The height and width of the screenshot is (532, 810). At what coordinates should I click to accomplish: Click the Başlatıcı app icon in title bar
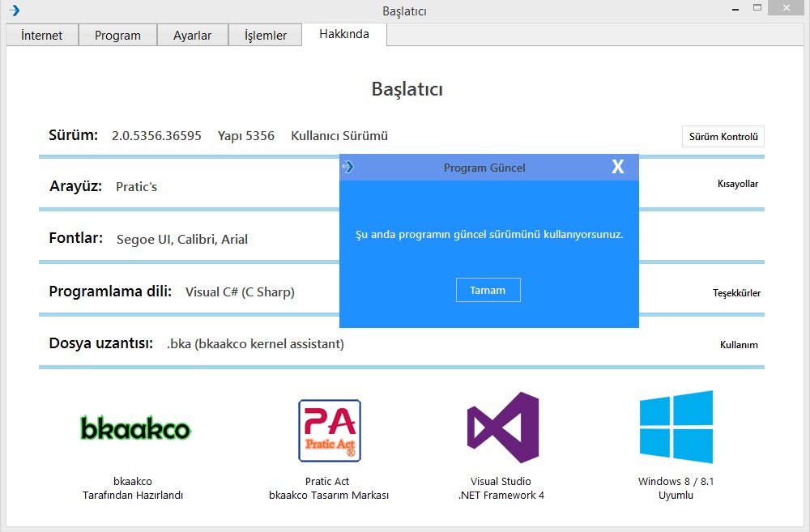pyautogui.click(x=14, y=11)
